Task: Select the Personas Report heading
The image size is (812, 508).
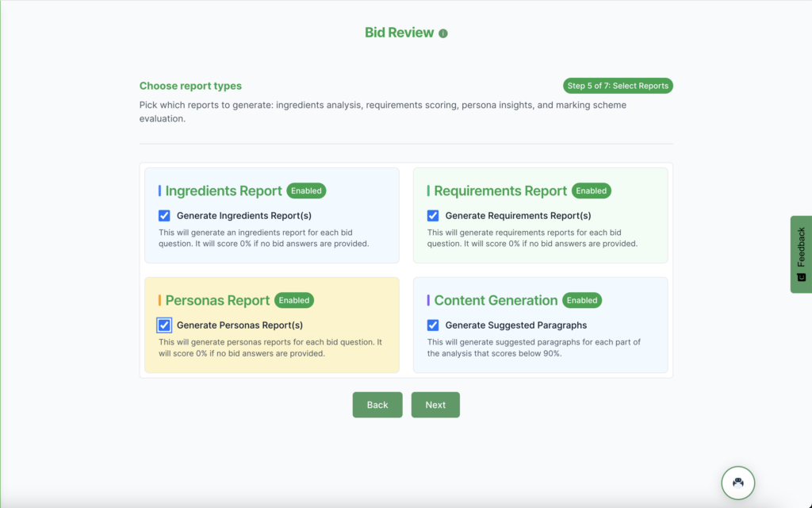Action: point(217,300)
